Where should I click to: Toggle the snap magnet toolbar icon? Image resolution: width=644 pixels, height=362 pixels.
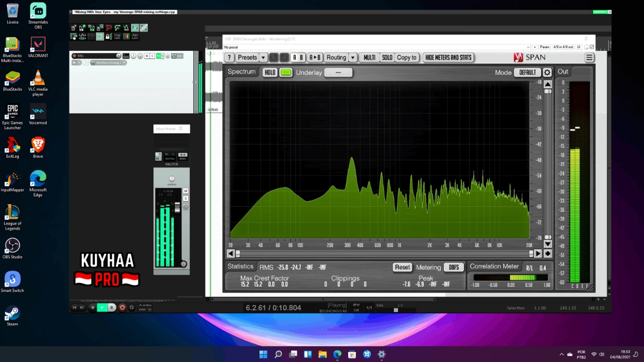(100, 36)
